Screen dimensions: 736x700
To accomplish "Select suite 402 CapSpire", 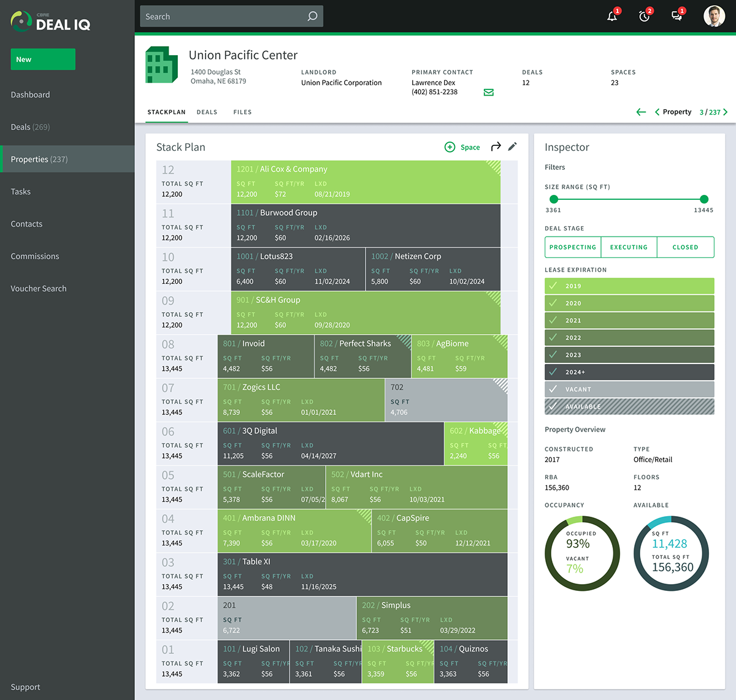I will (x=440, y=530).
